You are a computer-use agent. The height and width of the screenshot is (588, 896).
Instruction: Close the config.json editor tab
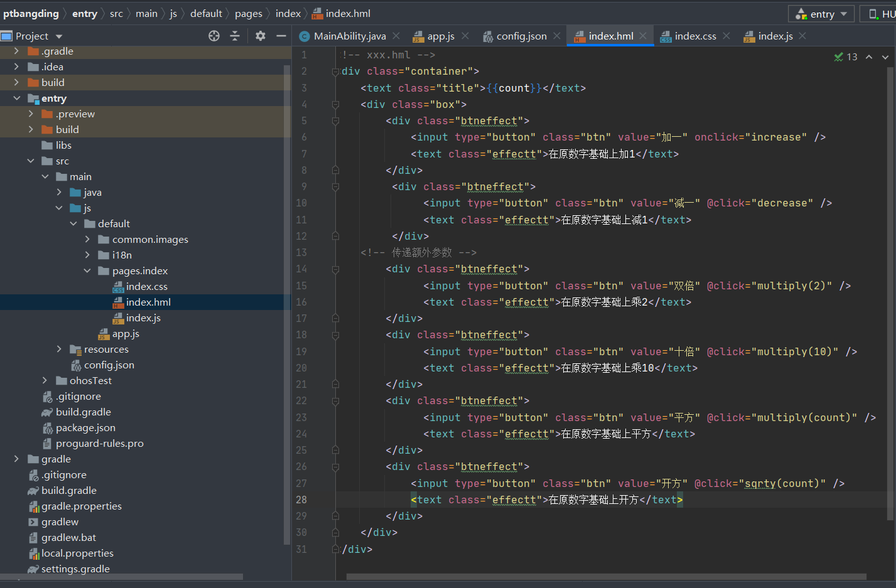point(557,36)
